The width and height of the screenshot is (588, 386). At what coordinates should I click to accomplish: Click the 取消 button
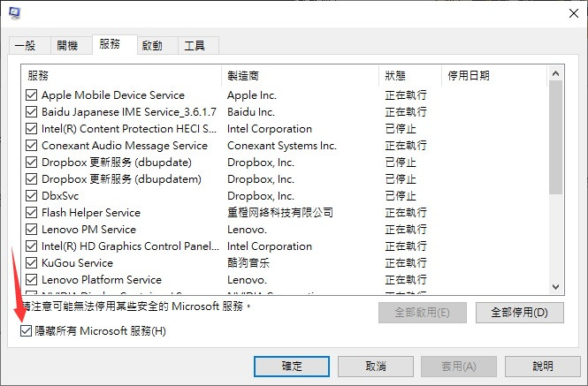coord(376,367)
